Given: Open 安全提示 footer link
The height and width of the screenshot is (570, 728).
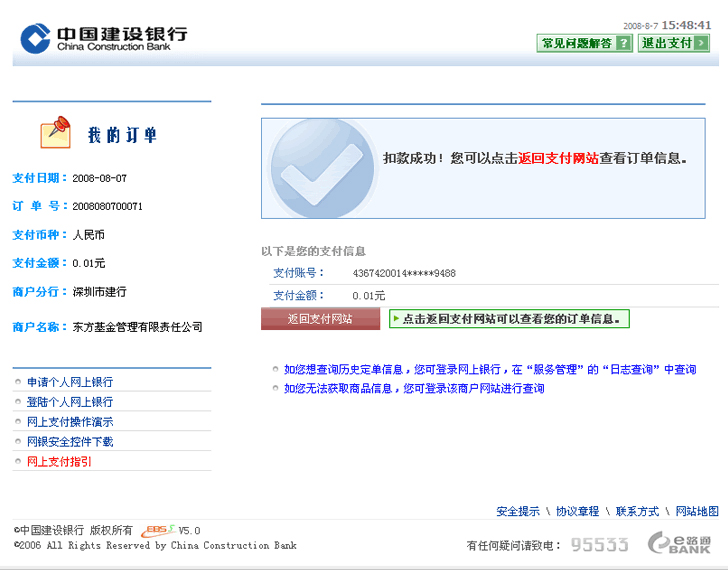Looking at the screenshot, I should click(x=518, y=512).
